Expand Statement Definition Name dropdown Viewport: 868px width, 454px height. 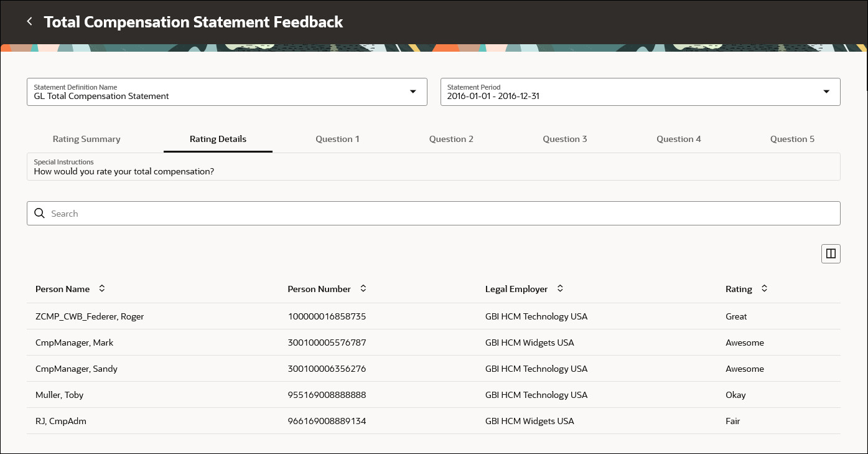413,92
